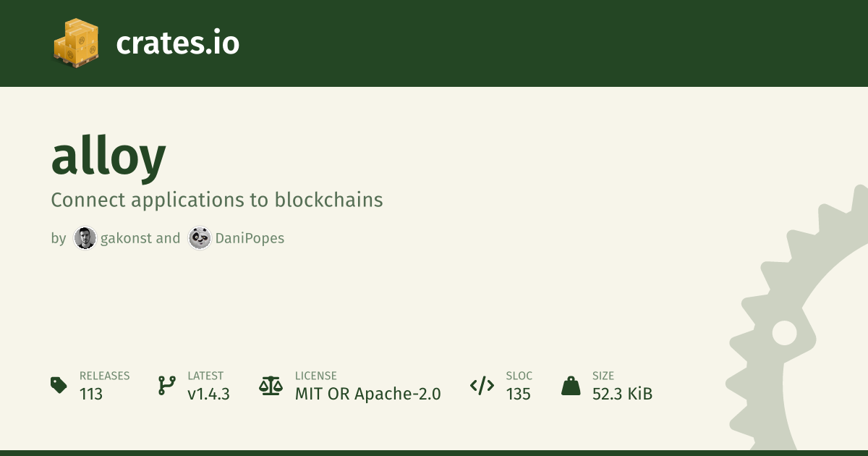868x456 pixels.
Task: Select the 52.3 KiB size value
Action: click(622, 394)
